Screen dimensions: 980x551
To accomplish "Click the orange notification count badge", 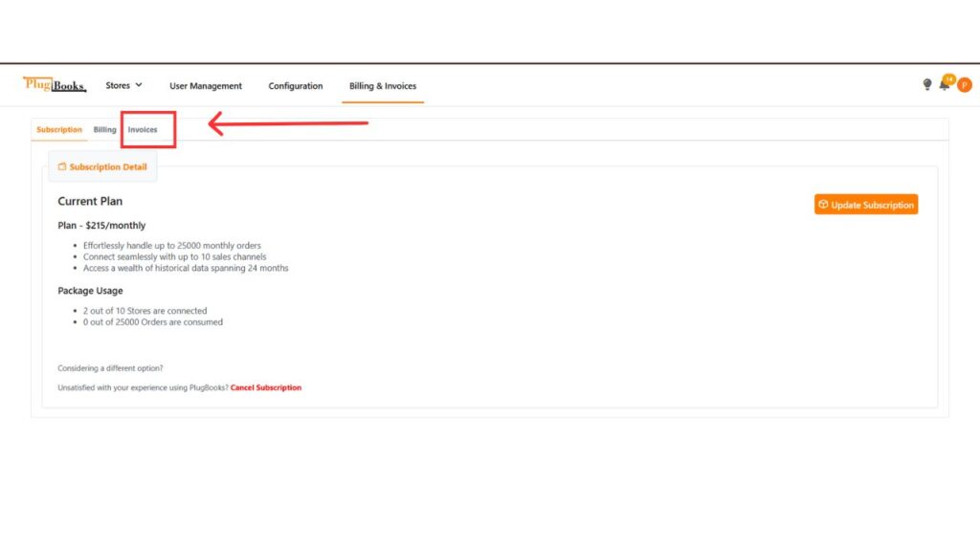I will tap(949, 78).
